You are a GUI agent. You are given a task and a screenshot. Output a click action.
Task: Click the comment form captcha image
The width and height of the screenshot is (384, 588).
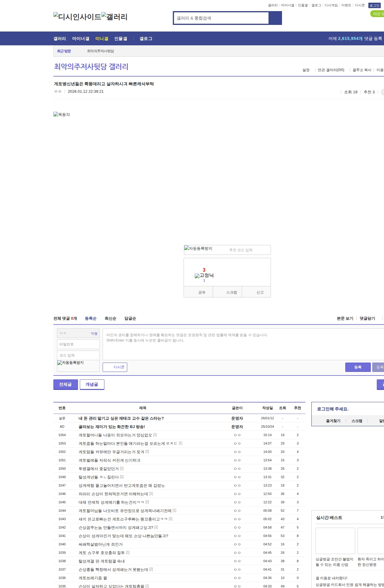tap(70, 363)
